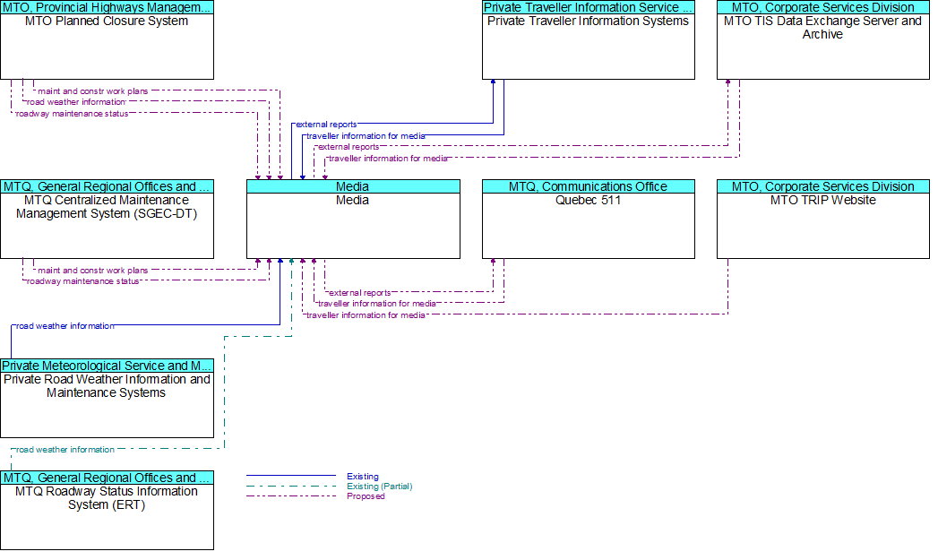Open MTQ Roadway Status Information System (ERT)
The width and height of the screenshot is (938, 560).
(107, 517)
